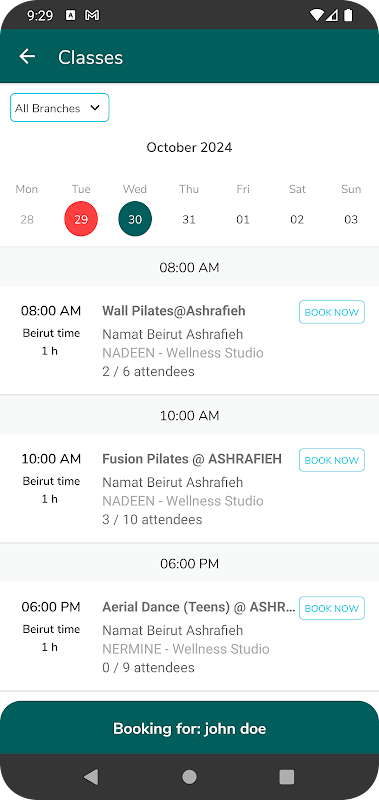Choose Thursday 31 in week strip
The image size is (379, 800).
[x=189, y=219]
